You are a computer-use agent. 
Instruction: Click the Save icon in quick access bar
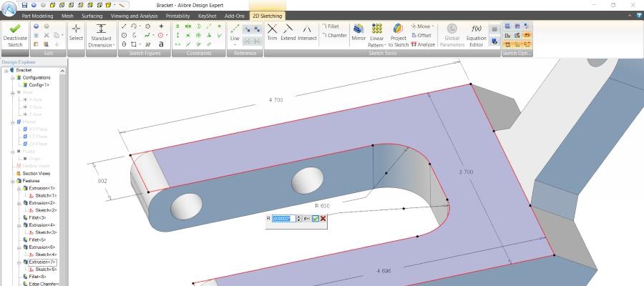[x=24, y=5]
